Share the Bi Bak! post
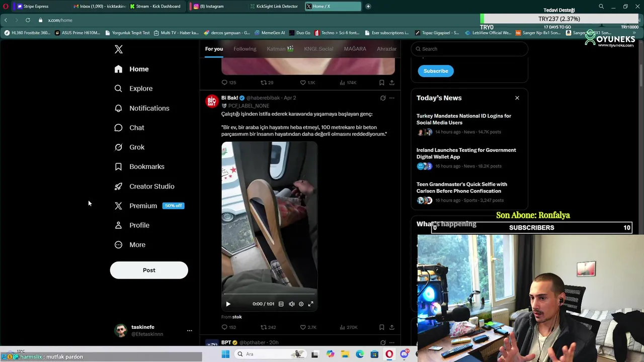644x362 pixels. 391,327
